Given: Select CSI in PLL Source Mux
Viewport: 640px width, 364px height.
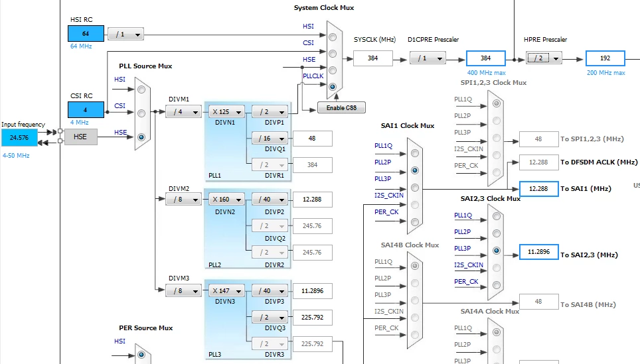Looking at the screenshot, I should pos(141,113).
